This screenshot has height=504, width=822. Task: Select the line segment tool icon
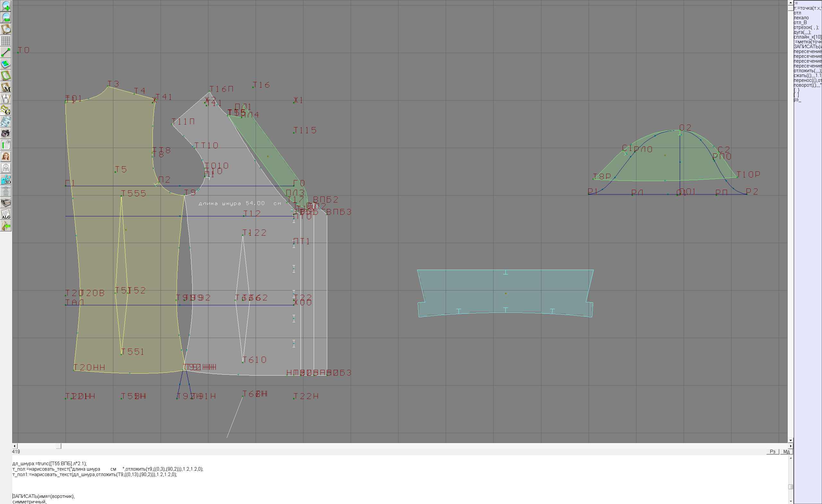tap(6, 52)
